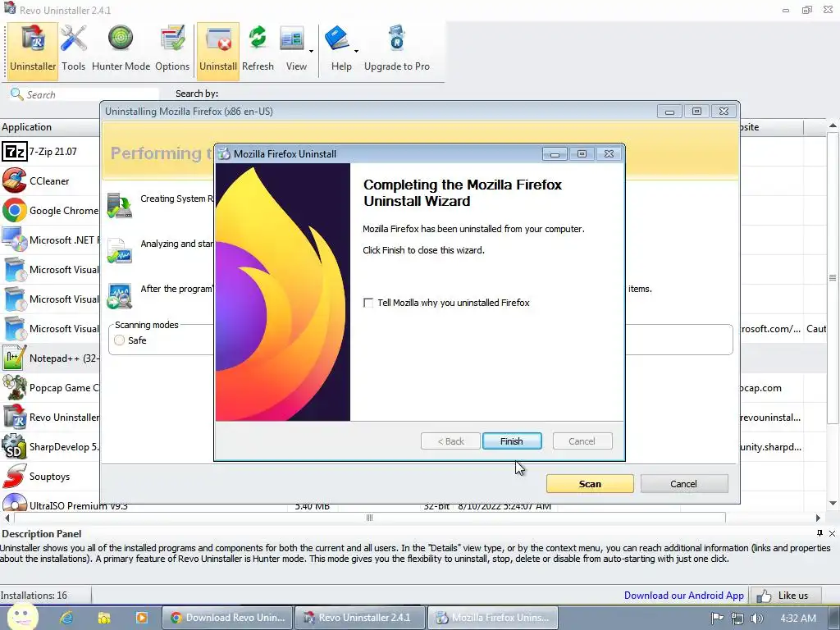Select the Microsoft .NET entry icon
Viewport: 840px width, 630px height.
coord(14,240)
